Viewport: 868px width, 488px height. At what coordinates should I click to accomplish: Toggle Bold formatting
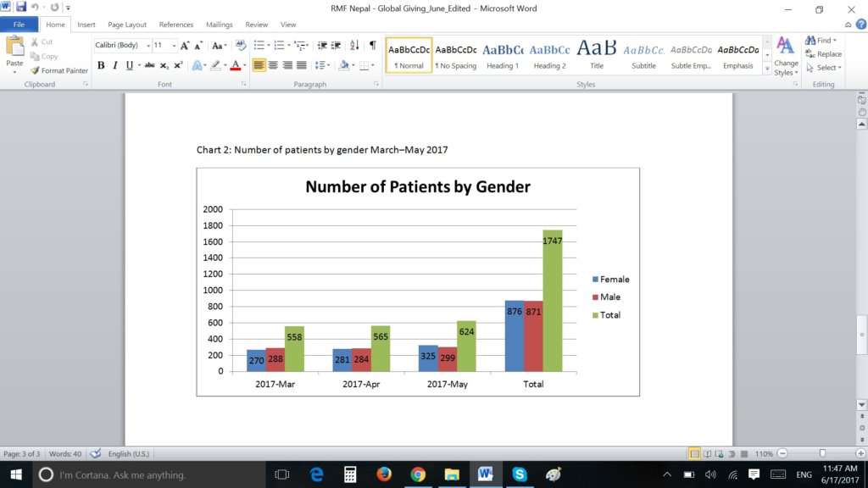click(101, 65)
